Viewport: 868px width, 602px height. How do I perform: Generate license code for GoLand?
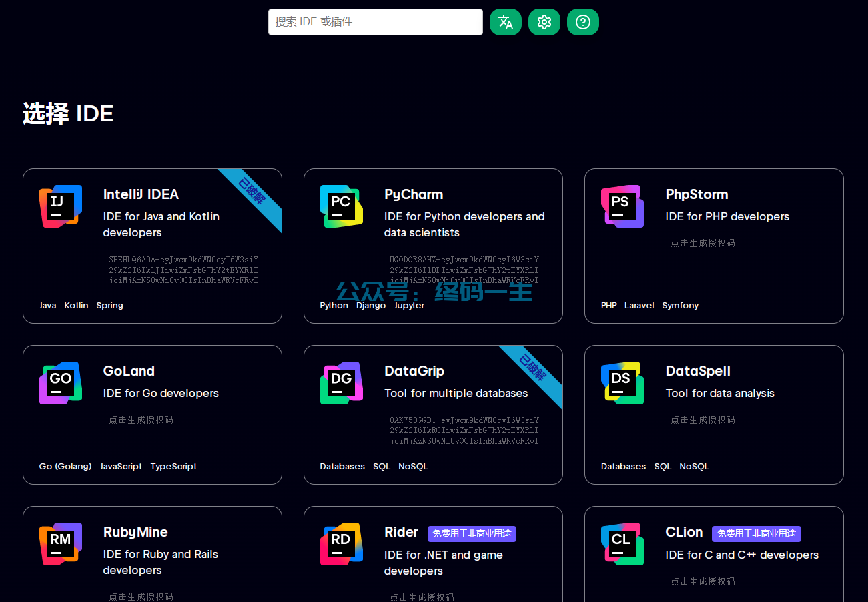click(141, 420)
